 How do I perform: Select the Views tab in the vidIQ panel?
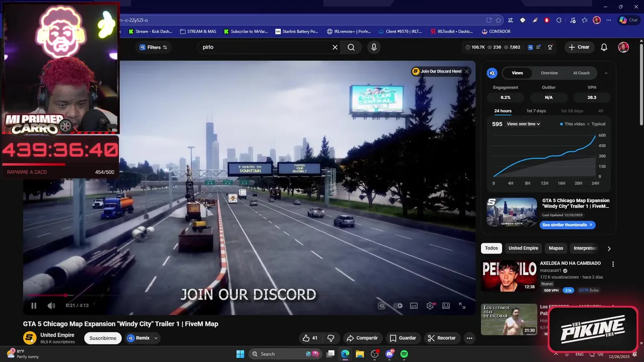517,73
